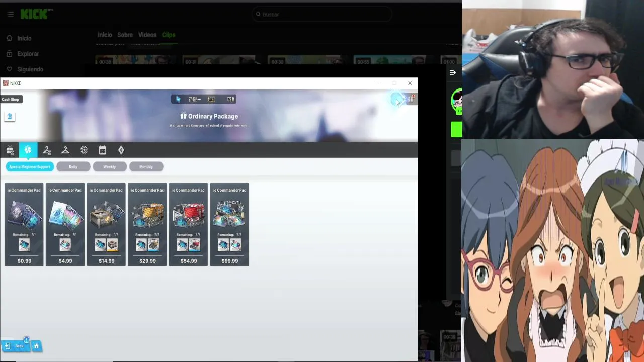Collapse the chat panel arrow icon
Screen dimensions: 644x362
pyautogui.click(x=453, y=73)
